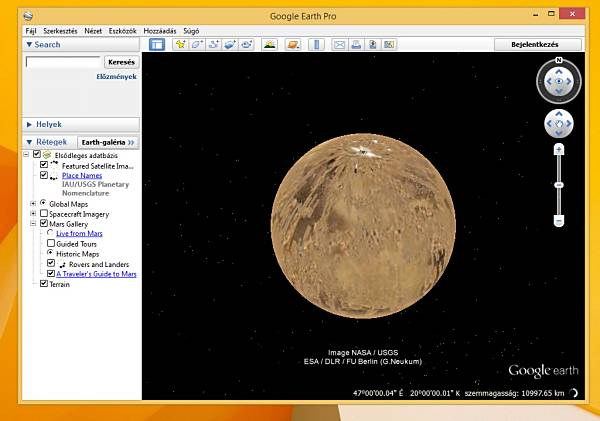600x421 pixels.
Task: Open the Hozzáadás menu
Action: (x=160, y=31)
